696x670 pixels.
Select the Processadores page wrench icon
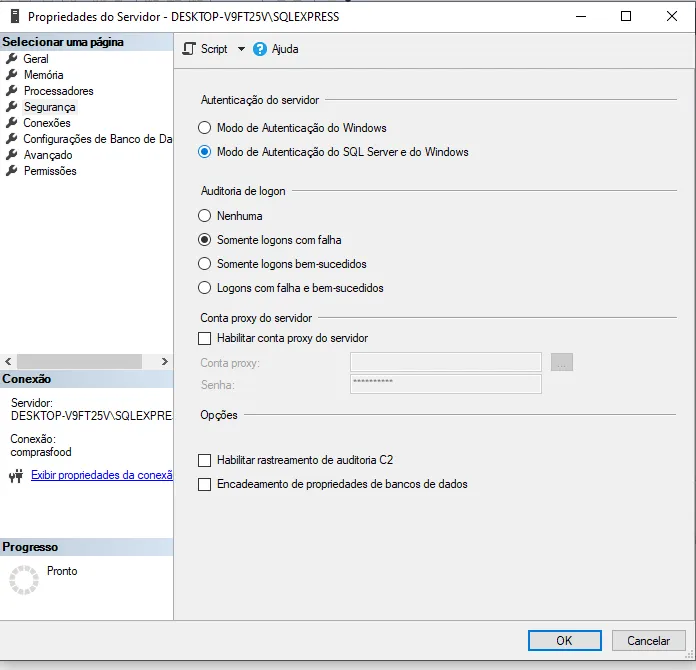click(x=12, y=91)
